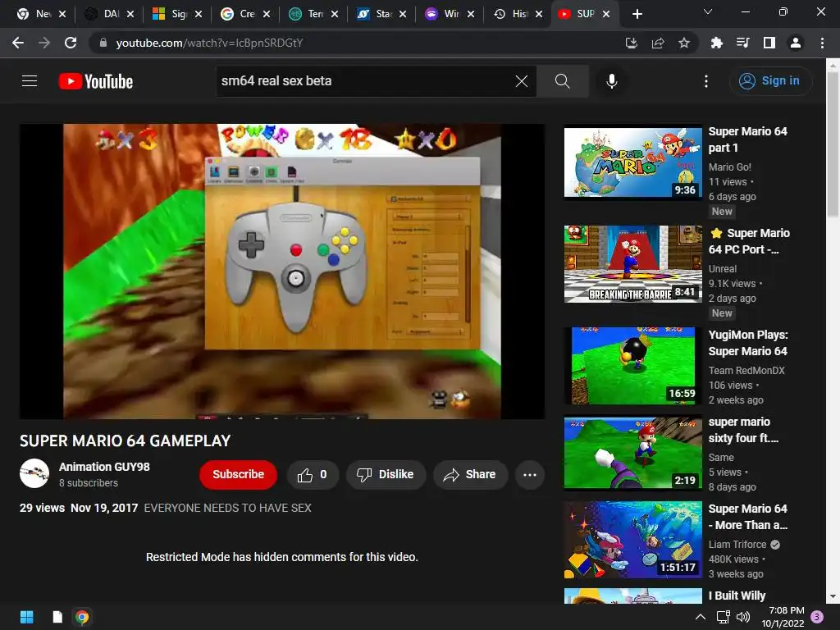Reload the current page
Screen dimensions: 840x630
pyautogui.click(x=71, y=43)
